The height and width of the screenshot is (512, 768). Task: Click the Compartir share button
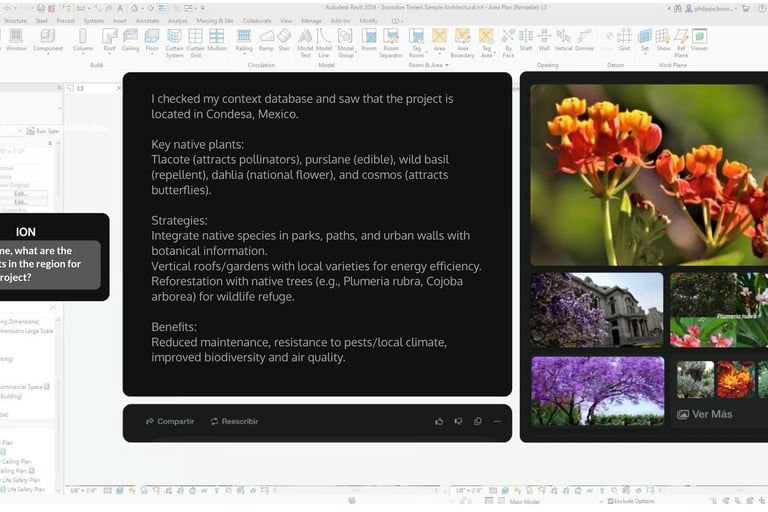pos(170,421)
